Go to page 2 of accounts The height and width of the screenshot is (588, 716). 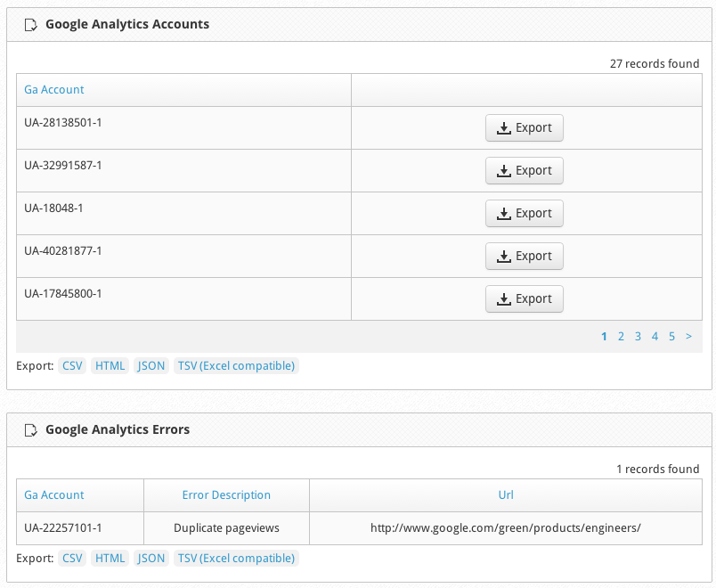point(621,337)
